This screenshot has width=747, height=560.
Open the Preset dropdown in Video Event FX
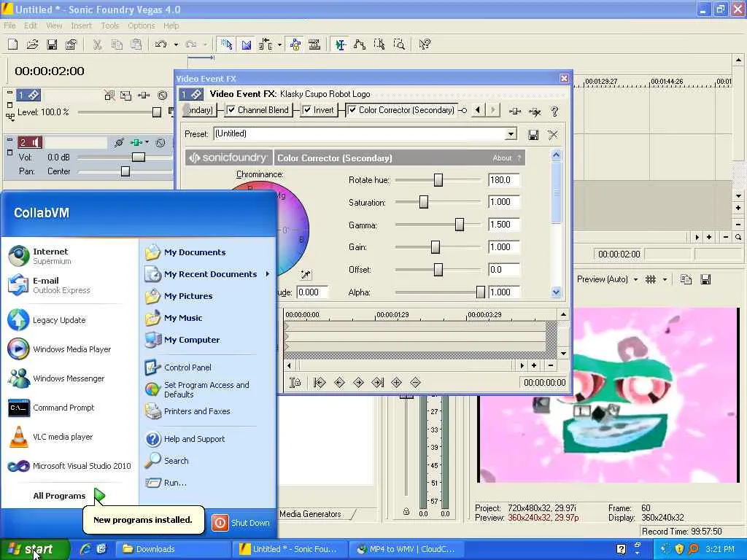[511, 134]
